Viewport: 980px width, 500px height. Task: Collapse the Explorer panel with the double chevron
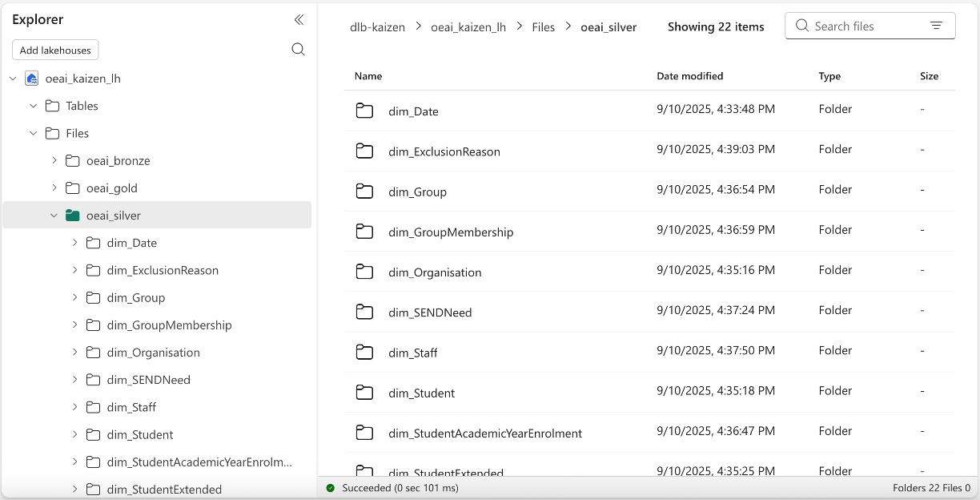[298, 20]
